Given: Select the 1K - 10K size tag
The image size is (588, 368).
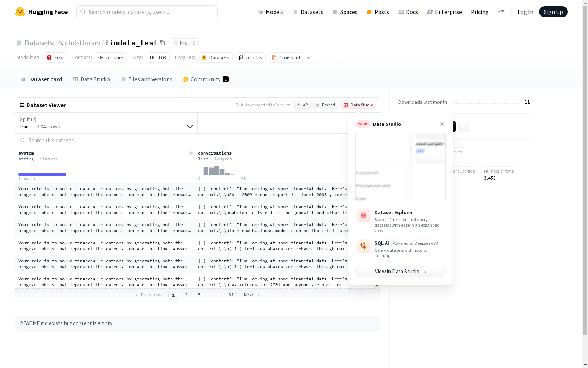Looking at the screenshot, I should pos(158,57).
